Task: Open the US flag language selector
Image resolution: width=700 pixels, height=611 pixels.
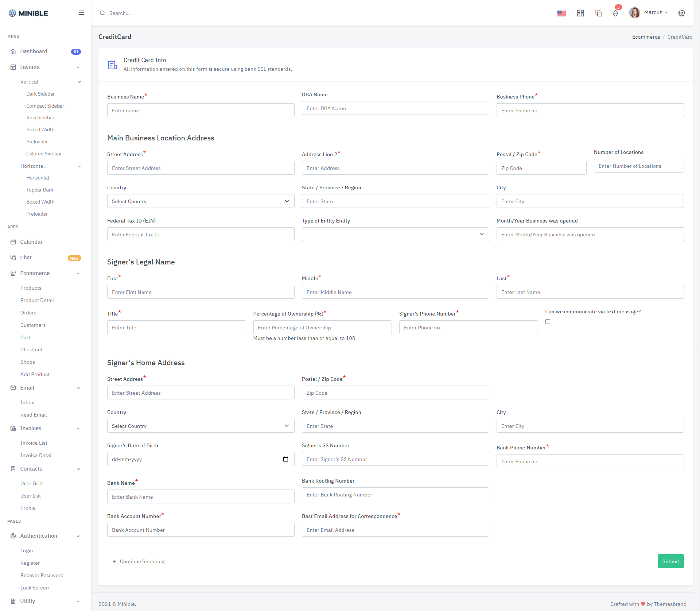Action: (x=561, y=13)
